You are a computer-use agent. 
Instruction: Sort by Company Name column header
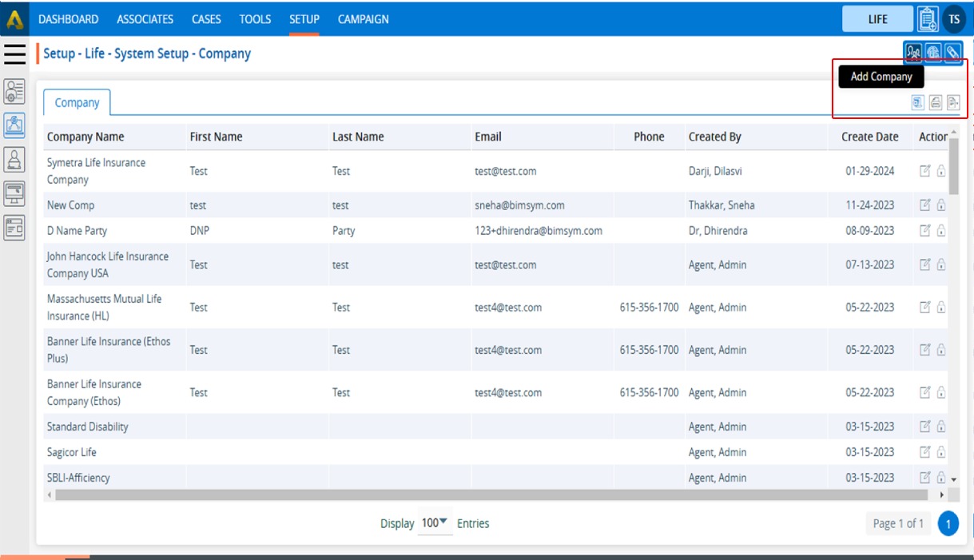85,137
